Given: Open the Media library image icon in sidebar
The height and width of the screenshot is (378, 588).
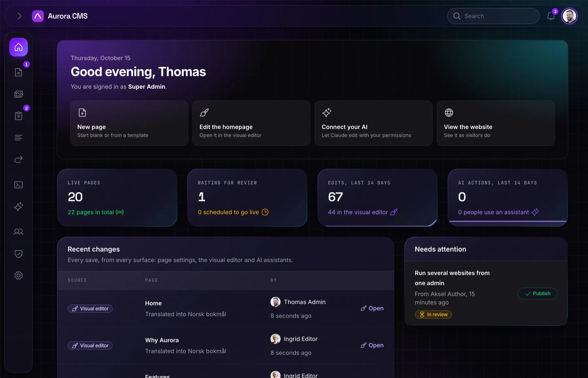Looking at the screenshot, I should (19, 94).
